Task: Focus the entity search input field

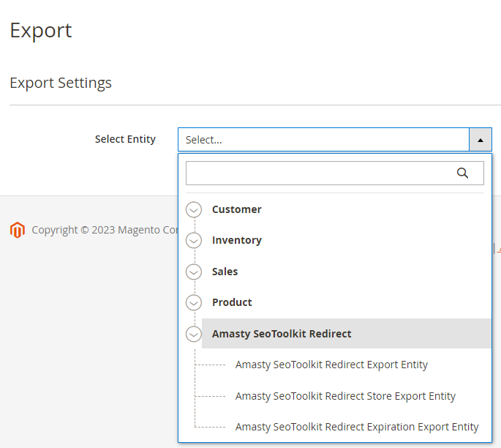Action: point(335,173)
